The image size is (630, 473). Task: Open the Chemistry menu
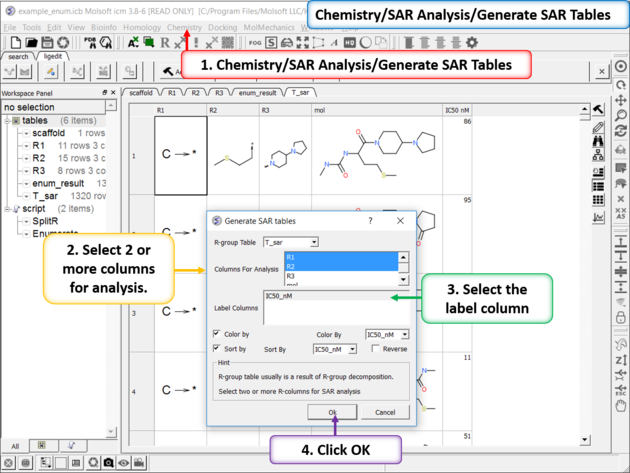(x=184, y=27)
